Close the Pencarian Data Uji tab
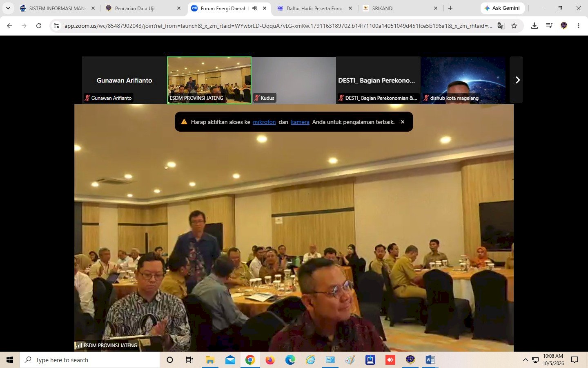Image resolution: width=588 pixels, height=368 pixels. pyautogui.click(x=179, y=8)
